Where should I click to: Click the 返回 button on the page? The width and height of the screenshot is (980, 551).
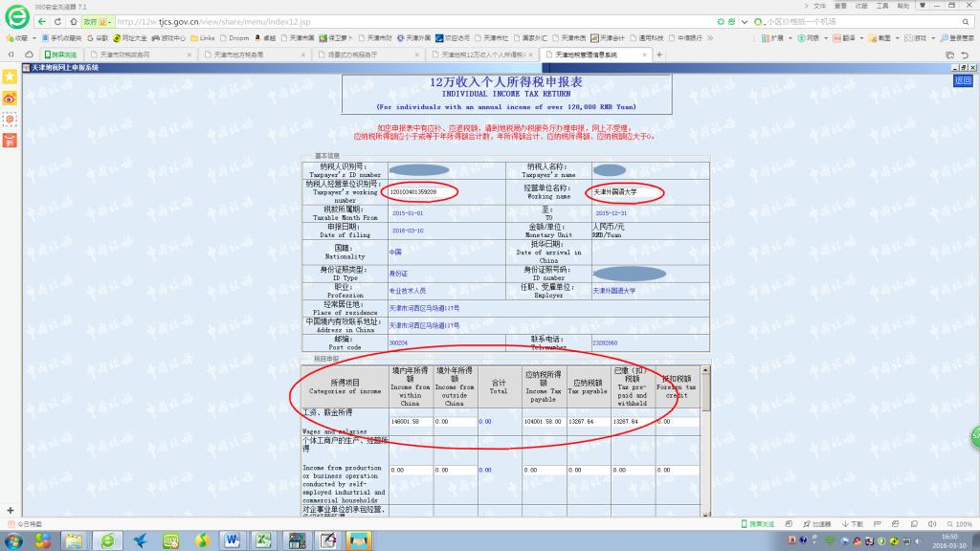click(x=963, y=80)
